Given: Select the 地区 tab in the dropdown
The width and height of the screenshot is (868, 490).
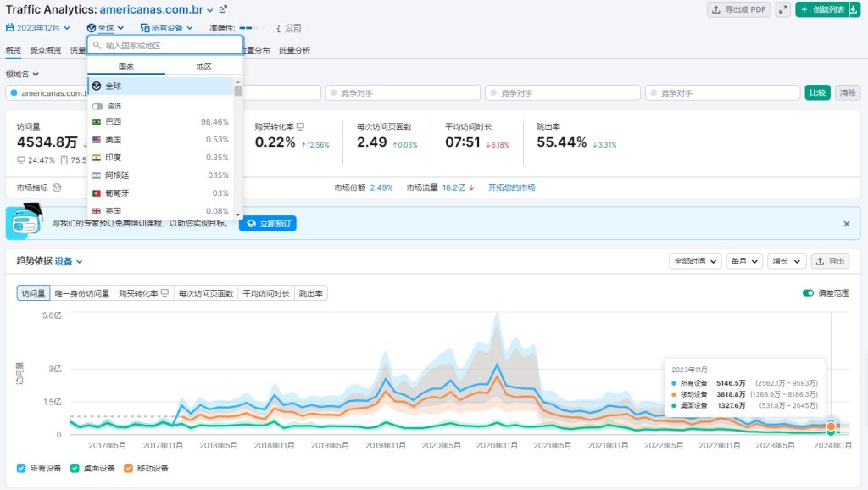Looking at the screenshot, I should click(203, 66).
